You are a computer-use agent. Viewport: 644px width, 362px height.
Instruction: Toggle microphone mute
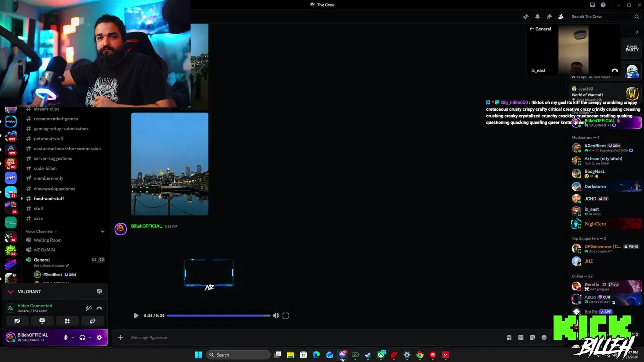pyautogui.click(x=65, y=338)
